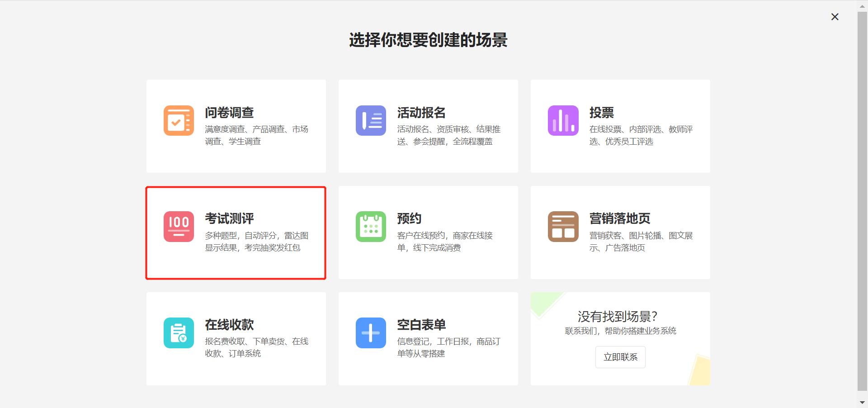This screenshot has height=408, width=868.
Task: Open the 营销落地页 scene title
Action: (619, 218)
